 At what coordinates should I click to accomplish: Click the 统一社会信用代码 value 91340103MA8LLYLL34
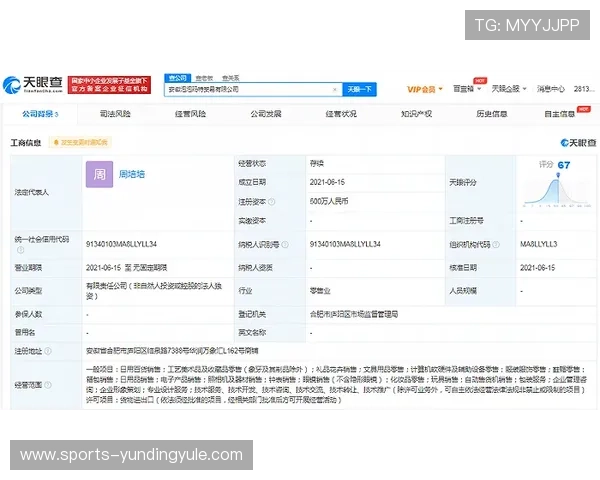(x=121, y=244)
